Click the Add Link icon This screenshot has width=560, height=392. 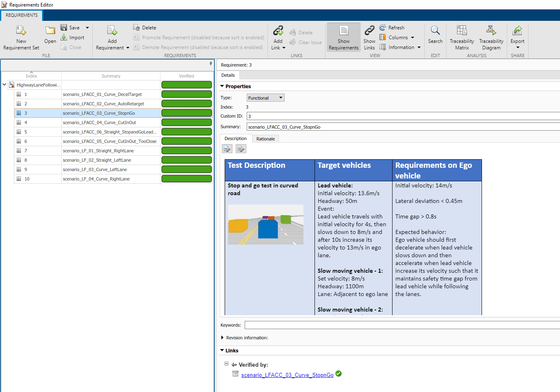pos(278,31)
